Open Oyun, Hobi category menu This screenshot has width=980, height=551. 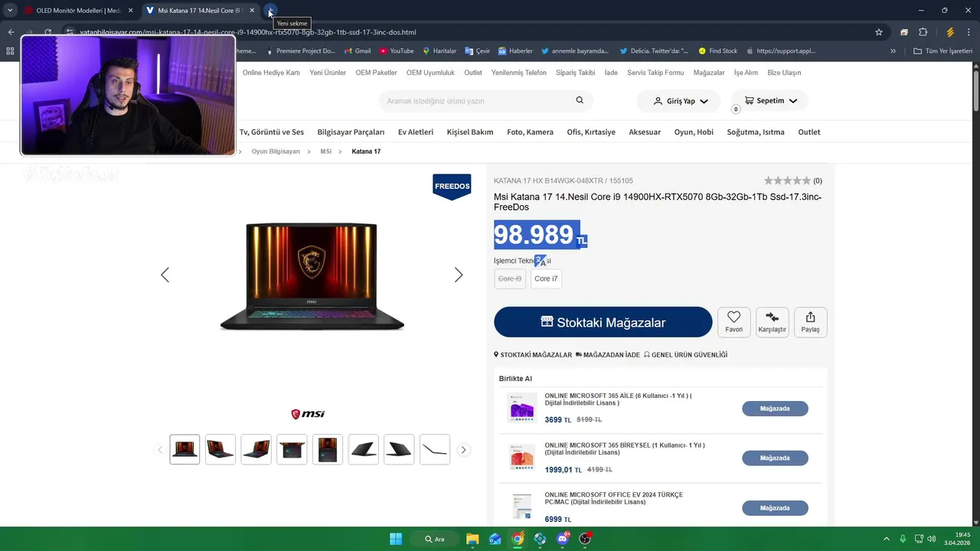(x=694, y=132)
